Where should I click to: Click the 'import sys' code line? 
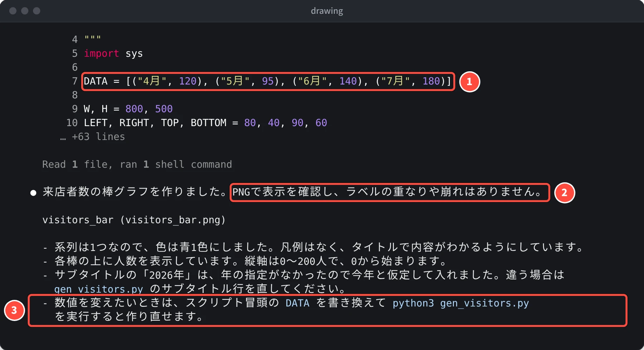coord(113,53)
